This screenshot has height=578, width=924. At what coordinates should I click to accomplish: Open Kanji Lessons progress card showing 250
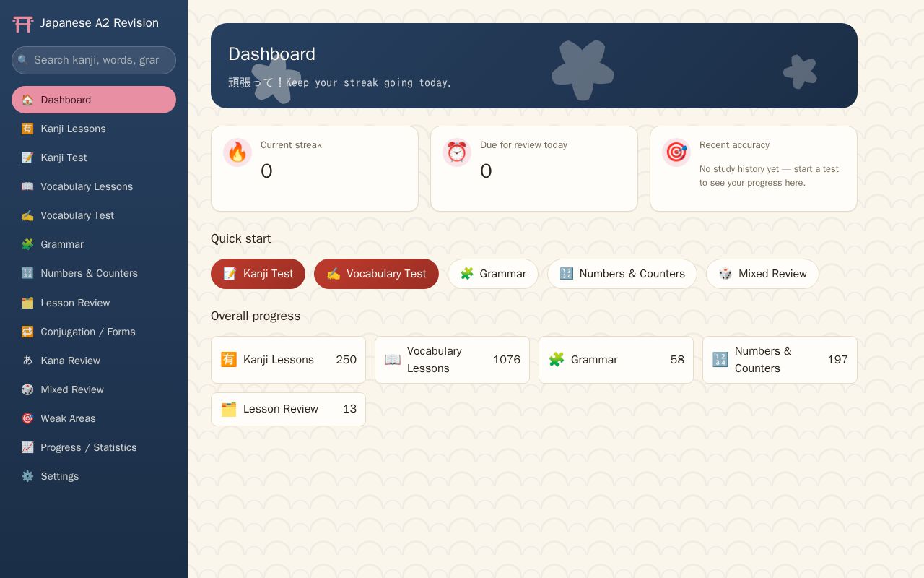pyautogui.click(x=288, y=360)
